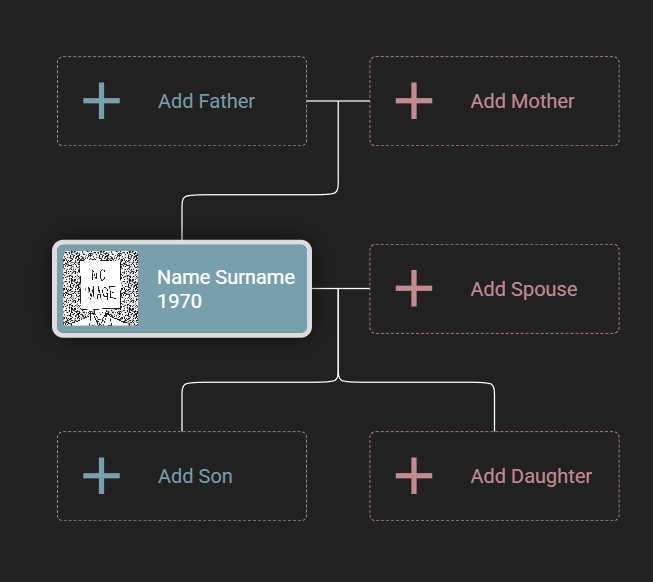Select the No Image profile thumbnail
Screen dimensions: 653x582
click(100, 288)
